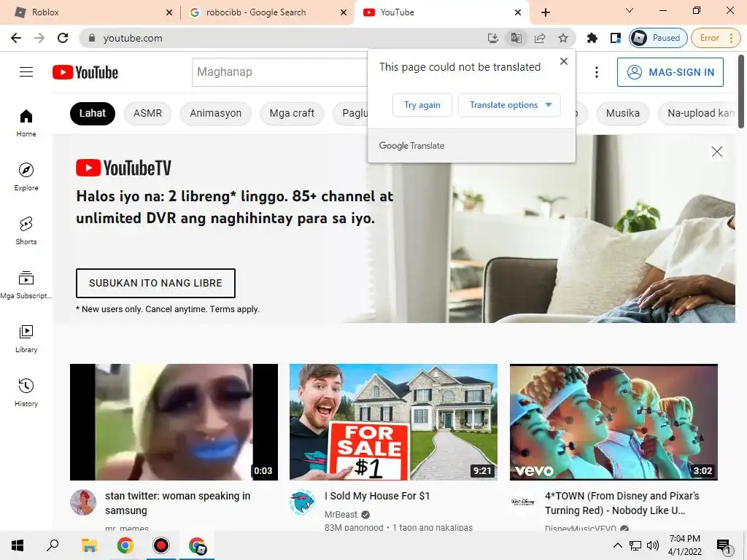Click title 'stan twitter: woman speaking in samsung'
The width and height of the screenshot is (747, 560).
(178, 503)
